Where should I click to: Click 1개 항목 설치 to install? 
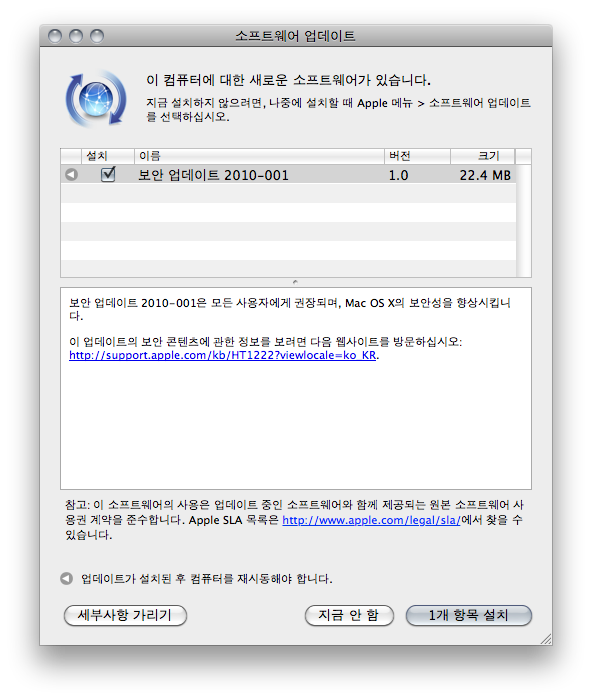click(x=468, y=615)
